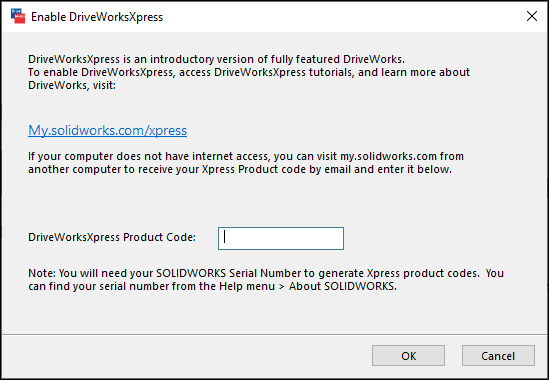
Task: Click the DriveWorks icon in title bar
Action: 18,16
